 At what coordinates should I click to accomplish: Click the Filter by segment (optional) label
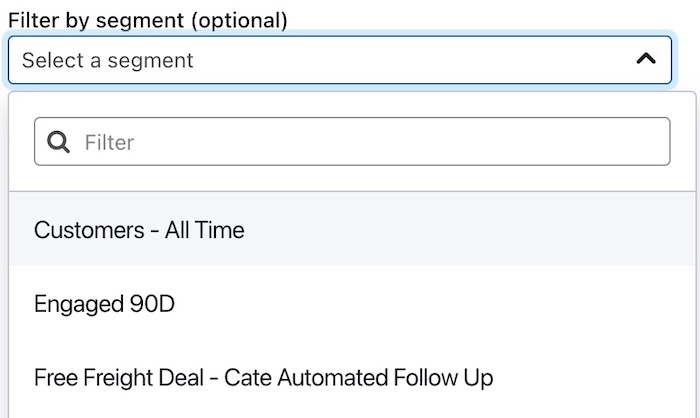click(x=147, y=20)
